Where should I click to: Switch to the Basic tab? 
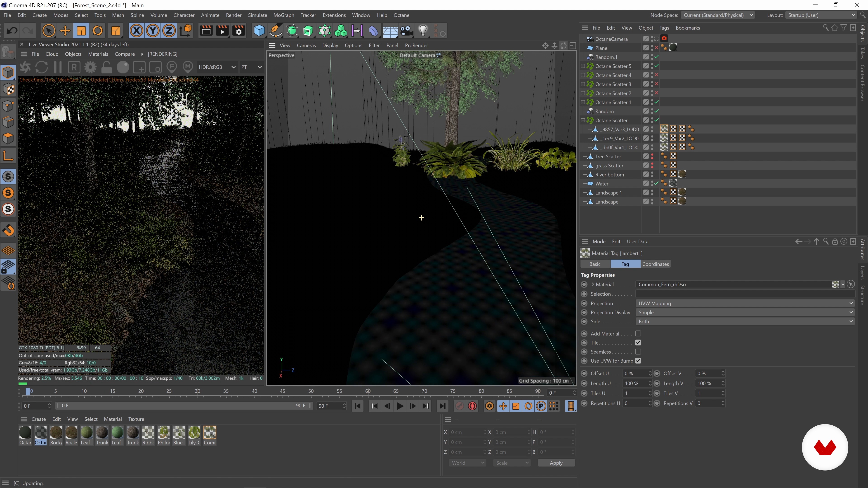[595, 264]
